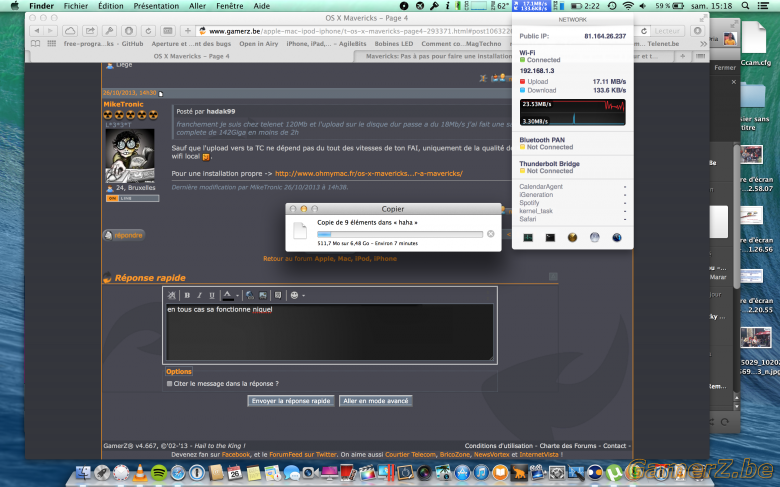Launch VLC cone icon in the Dock
Screen dimensions: 780x487
click(x=140, y=473)
